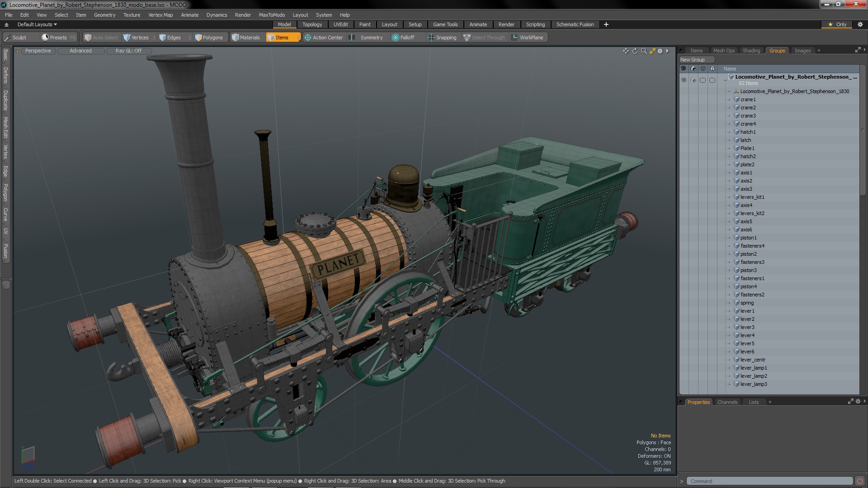The height and width of the screenshot is (488, 868).
Task: Toggle visibility eye for the Locomotive group
Action: (x=684, y=80)
